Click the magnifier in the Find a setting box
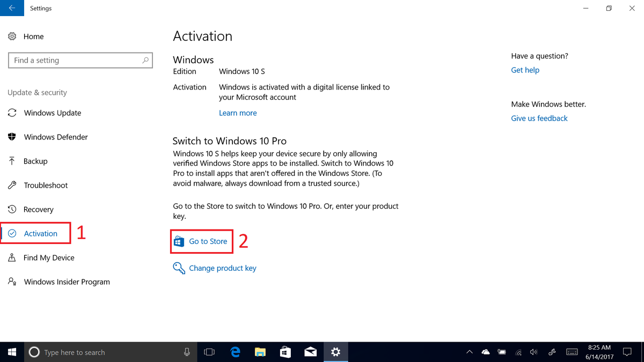644x362 pixels. [x=145, y=60]
